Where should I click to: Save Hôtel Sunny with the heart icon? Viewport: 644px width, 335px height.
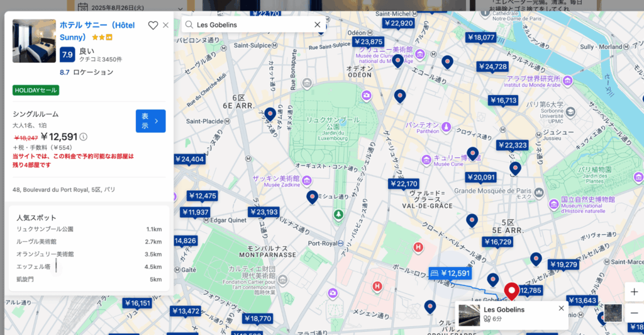(x=153, y=25)
